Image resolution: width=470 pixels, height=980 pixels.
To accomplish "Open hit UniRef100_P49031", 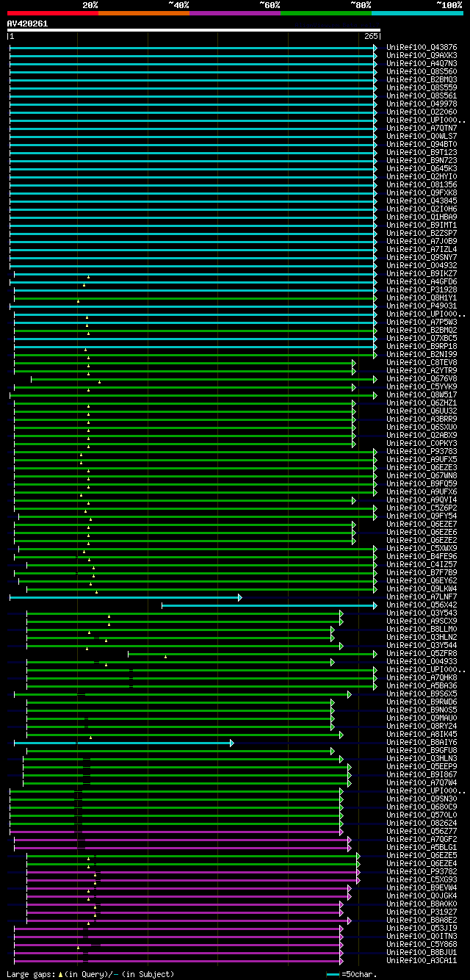I will click(x=422, y=306).
